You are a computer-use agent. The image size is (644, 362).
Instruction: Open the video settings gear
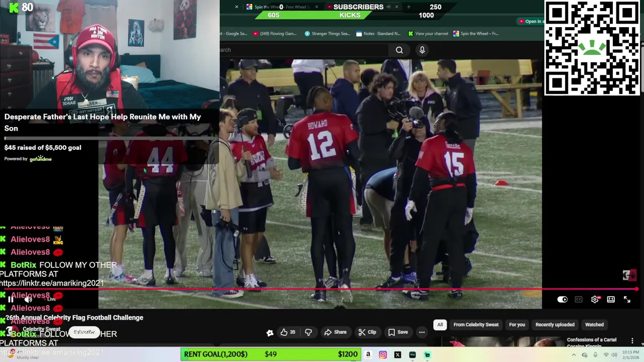(x=595, y=300)
